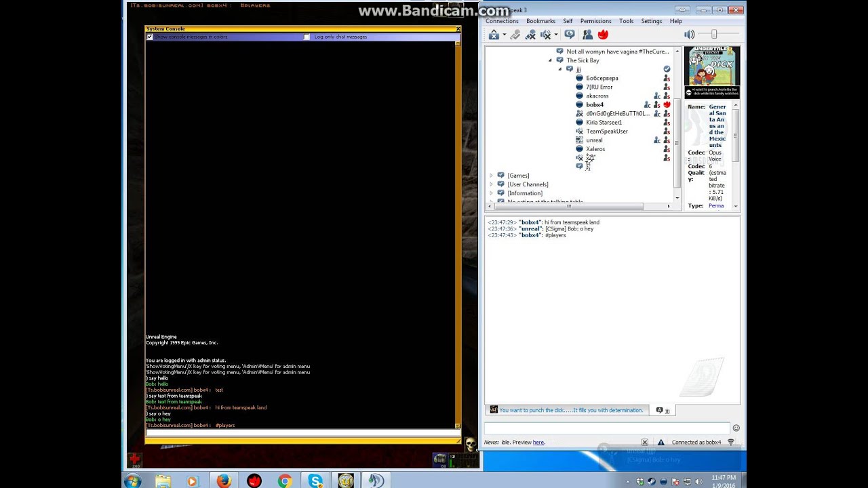Mute microphone via TeamSpeak toolbar icon

point(530,35)
